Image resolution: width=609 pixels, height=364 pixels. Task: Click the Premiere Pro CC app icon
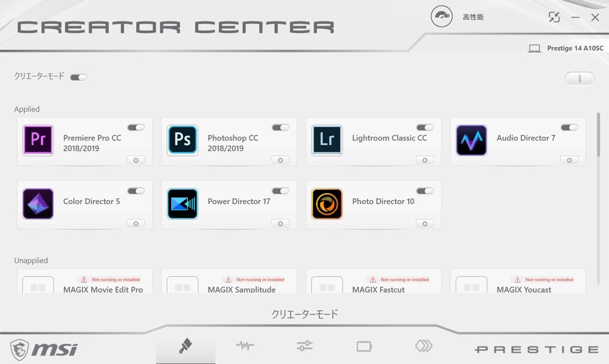(x=38, y=140)
